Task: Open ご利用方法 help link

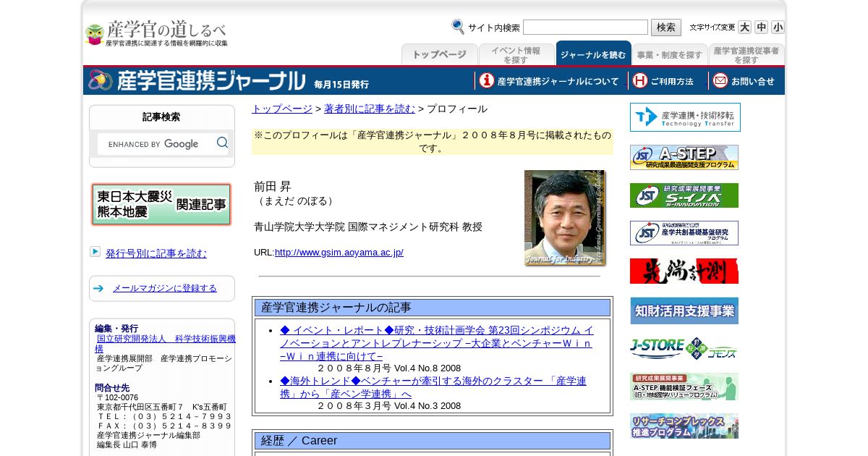Action: point(663,81)
